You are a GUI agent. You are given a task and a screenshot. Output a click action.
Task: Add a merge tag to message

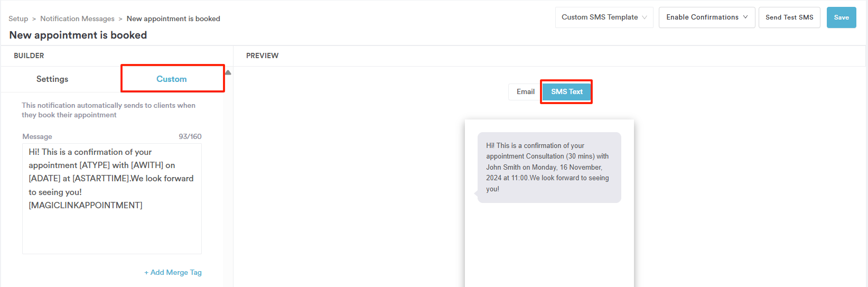pyautogui.click(x=173, y=272)
